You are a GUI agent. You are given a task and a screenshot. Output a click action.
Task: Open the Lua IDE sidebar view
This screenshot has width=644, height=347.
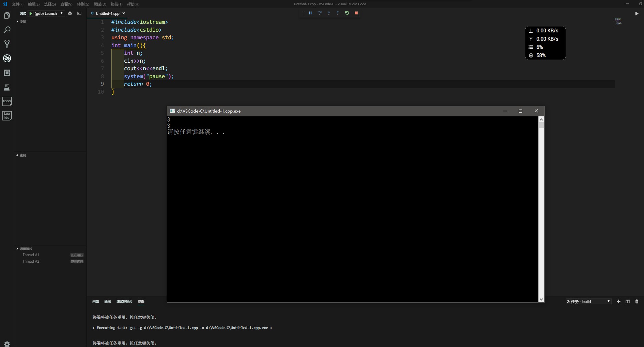pos(7,116)
